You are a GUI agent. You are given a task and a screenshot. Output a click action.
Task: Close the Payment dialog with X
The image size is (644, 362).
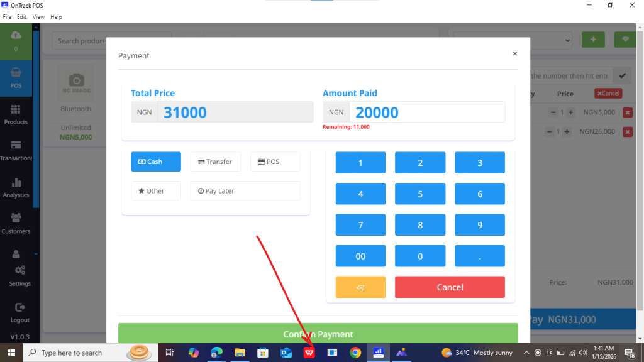click(x=514, y=54)
